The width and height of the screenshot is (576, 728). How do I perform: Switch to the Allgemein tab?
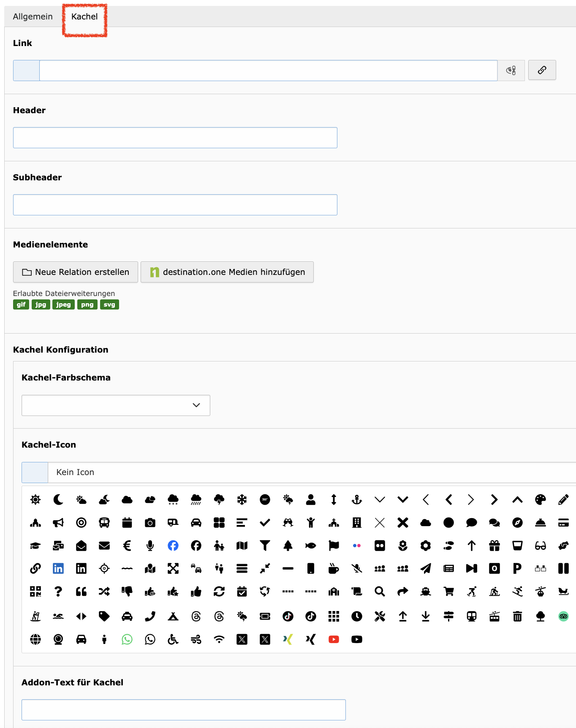(33, 16)
